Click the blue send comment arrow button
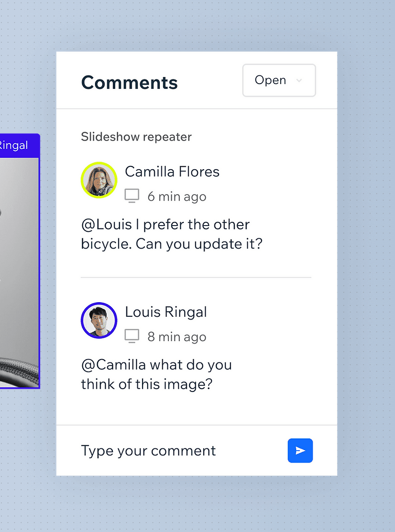The height and width of the screenshot is (532, 395). pos(300,451)
